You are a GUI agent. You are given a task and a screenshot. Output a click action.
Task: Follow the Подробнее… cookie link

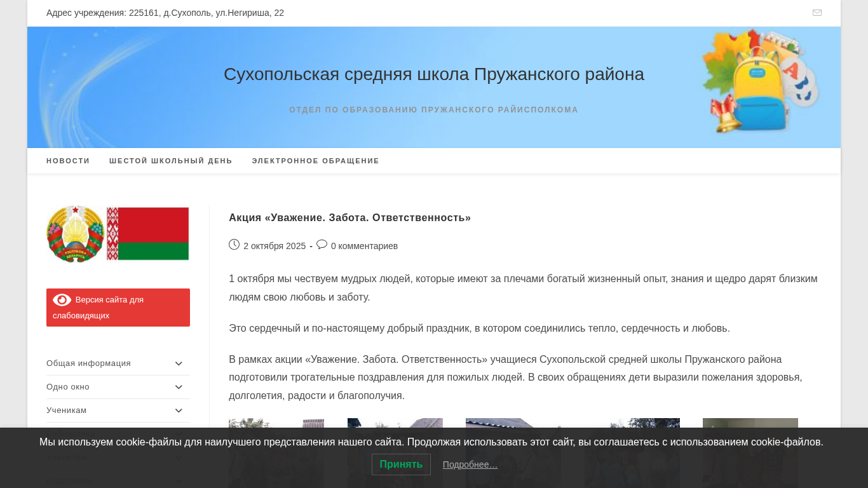click(470, 464)
